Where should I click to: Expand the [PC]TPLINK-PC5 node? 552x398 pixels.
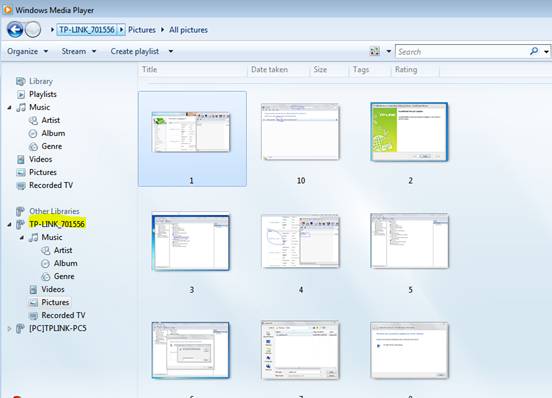point(10,329)
